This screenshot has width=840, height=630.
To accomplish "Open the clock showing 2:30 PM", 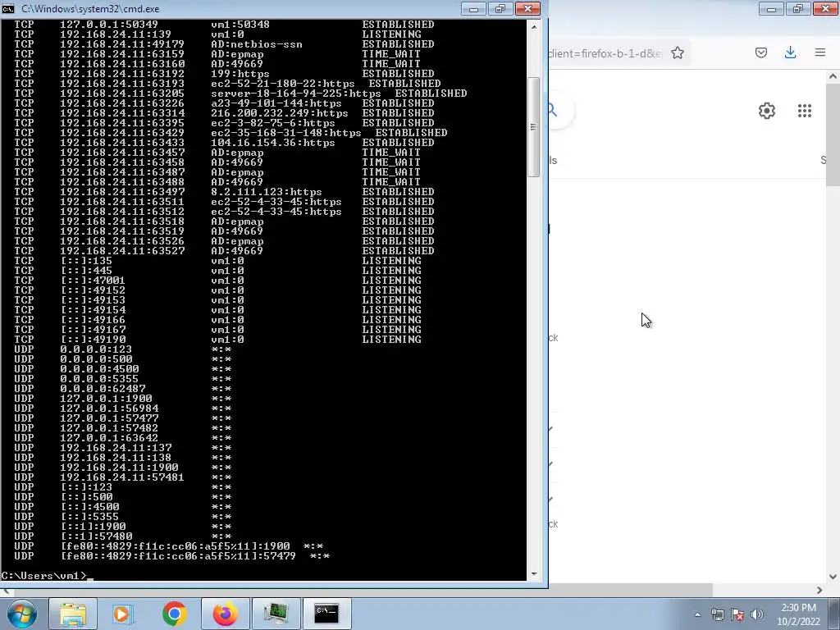I will coord(798,608).
